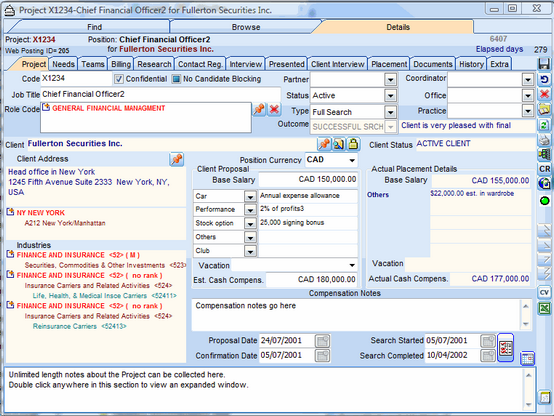Click the last navigation arrow button in right toolbar
Viewport: 554px width, 416px height.
tap(544, 273)
